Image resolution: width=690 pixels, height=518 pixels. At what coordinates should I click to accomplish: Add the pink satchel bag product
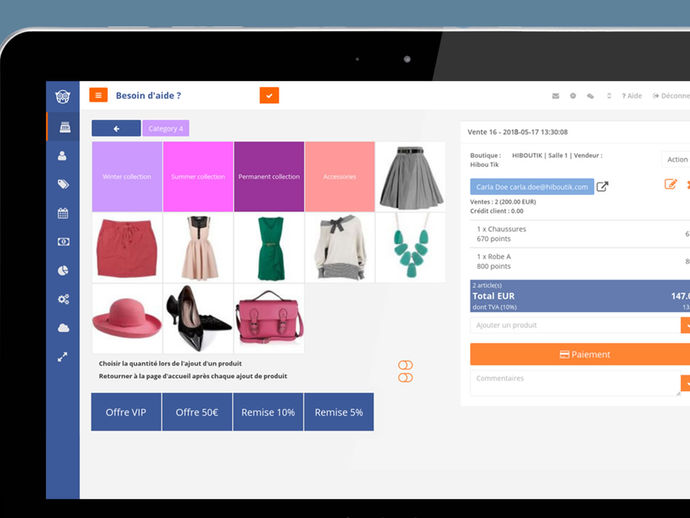269,319
